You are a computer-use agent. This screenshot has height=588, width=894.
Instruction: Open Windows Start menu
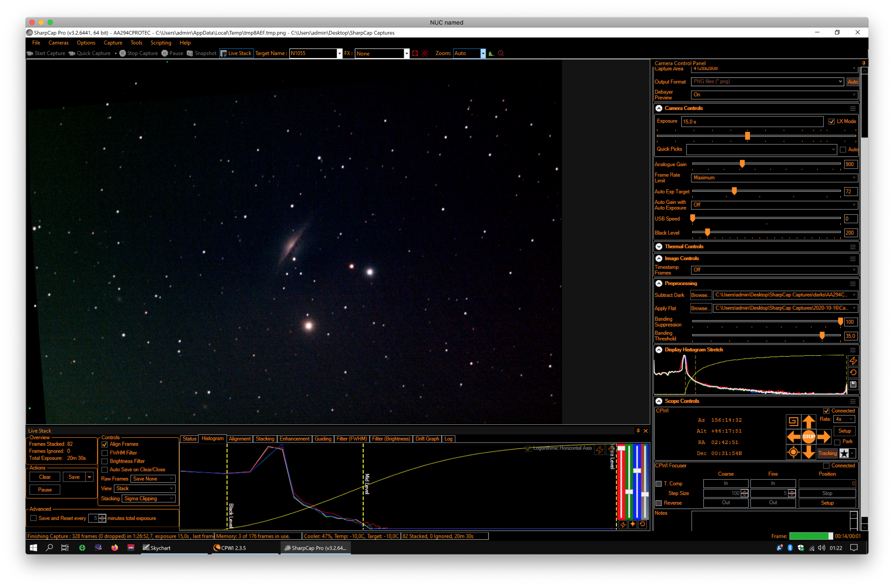(34, 548)
